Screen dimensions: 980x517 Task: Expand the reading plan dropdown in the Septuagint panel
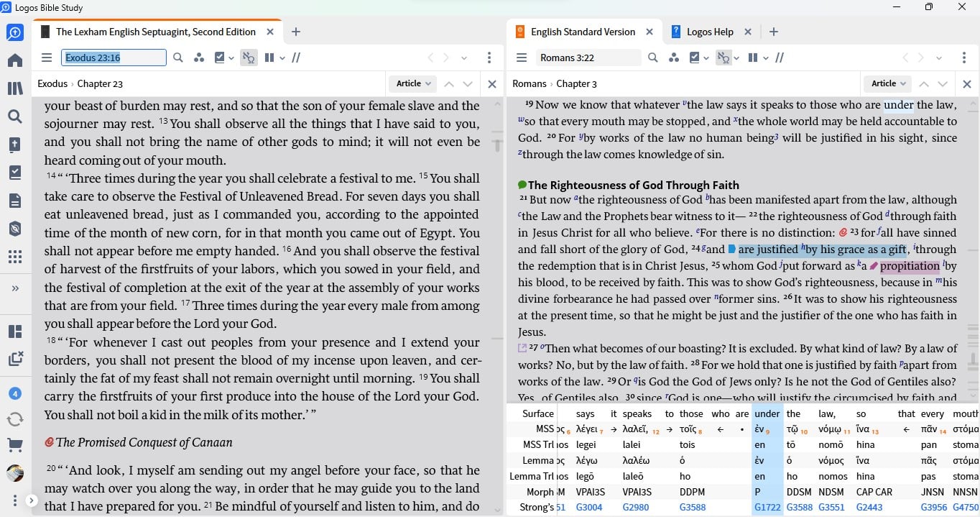(231, 58)
